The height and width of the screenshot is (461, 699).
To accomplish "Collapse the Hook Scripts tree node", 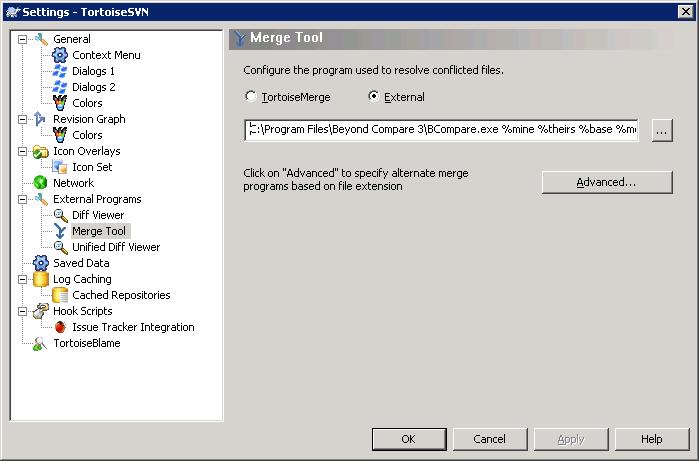I will pyautogui.click(x=22, y=311).
